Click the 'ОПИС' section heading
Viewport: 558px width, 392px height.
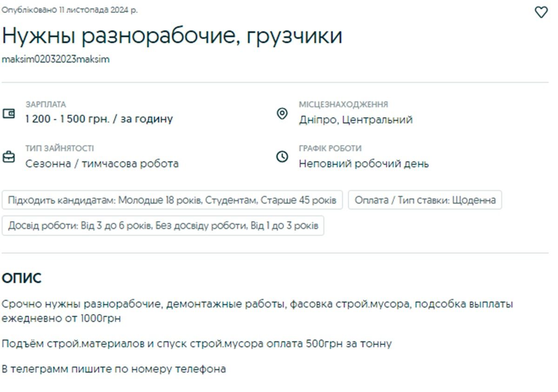coord(21,279)
